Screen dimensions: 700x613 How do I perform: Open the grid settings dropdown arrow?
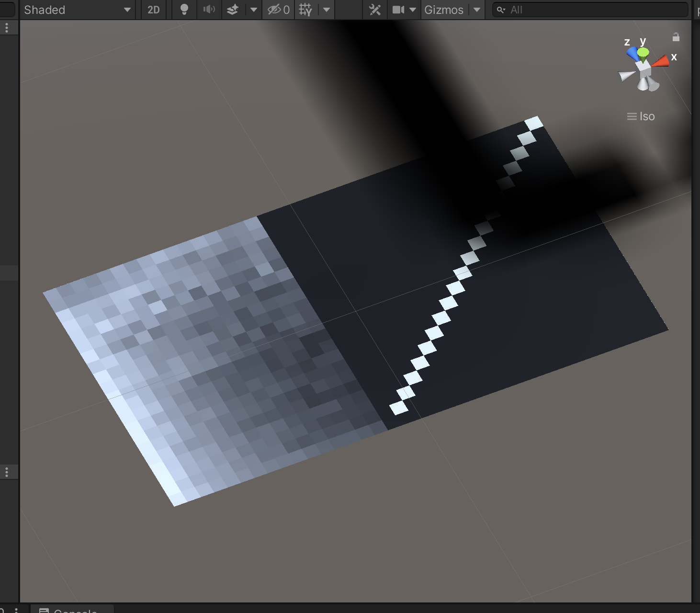(x=327, y=10)
